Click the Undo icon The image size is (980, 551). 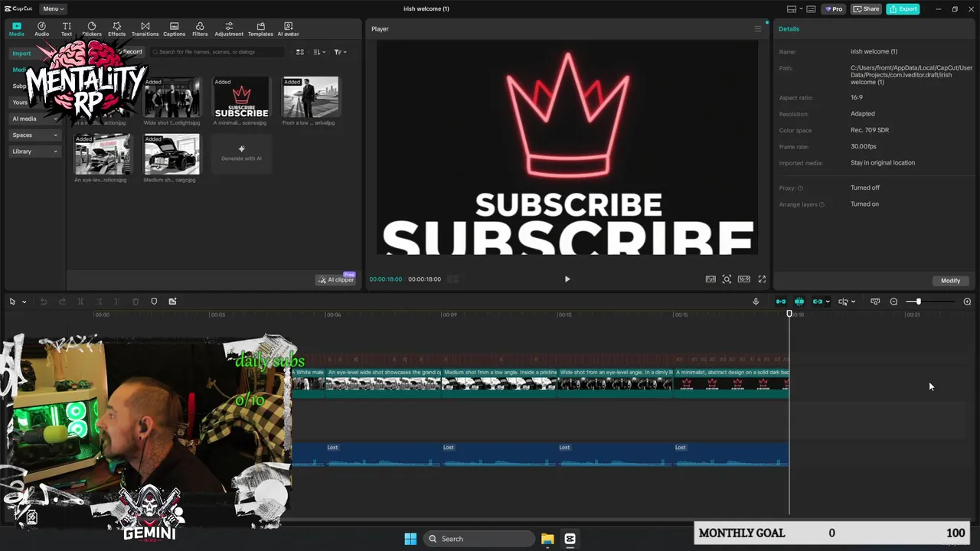pyautogui.click(x=44, y=302)
